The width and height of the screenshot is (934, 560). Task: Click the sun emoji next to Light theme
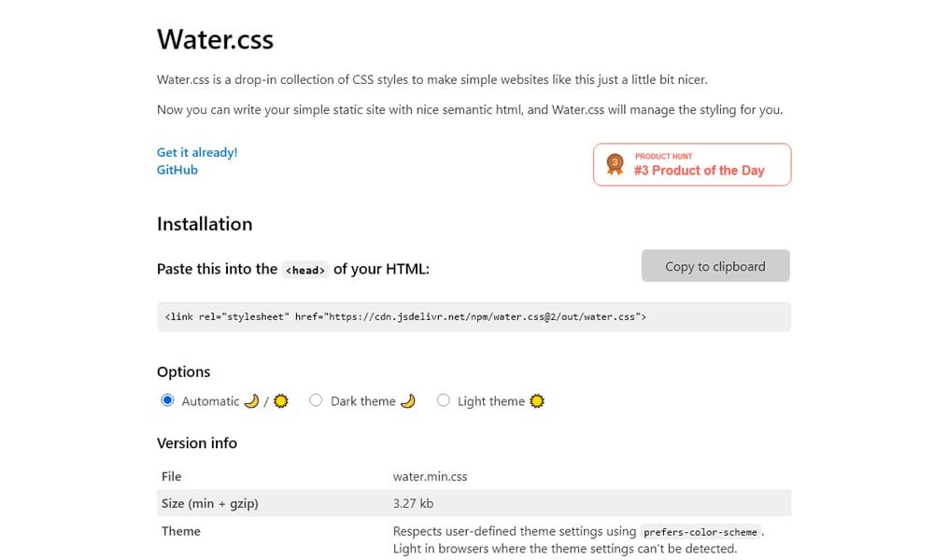pyautogui.click(x=535, y=399)
